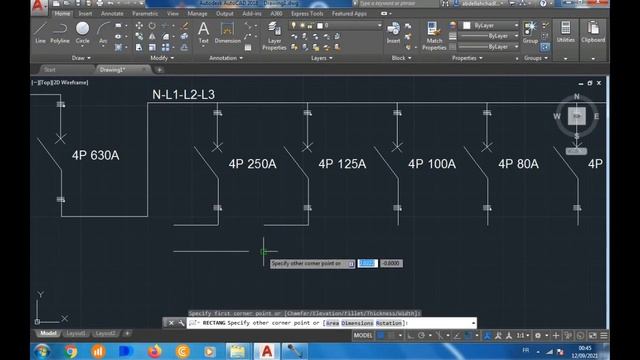This screenshot has height=360, width=640.
Task: Click the dynamic input X coordinate field
Action: pos(367,263)
